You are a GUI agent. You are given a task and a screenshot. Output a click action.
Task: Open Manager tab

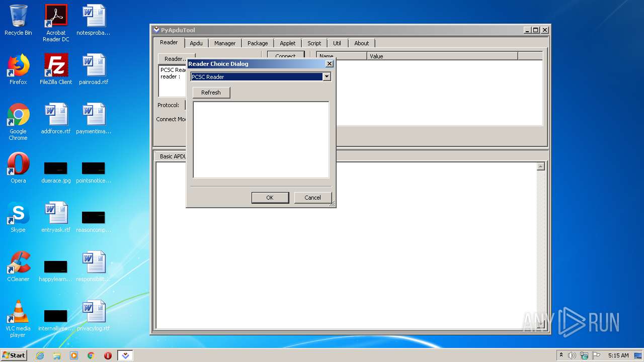(x=225, y=43)
